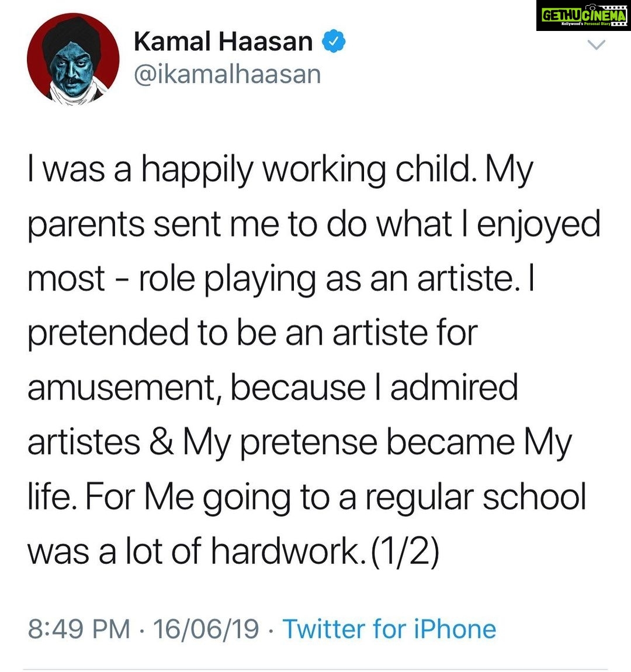
Task: Click the ampersand in the tweet text
Action: pos(161,442)
